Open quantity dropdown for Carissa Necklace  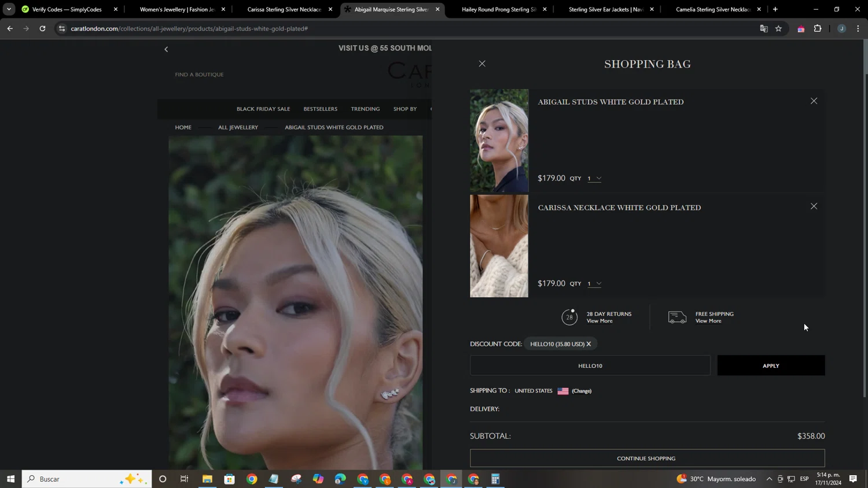pyautogui.click(x=594, y=284)
